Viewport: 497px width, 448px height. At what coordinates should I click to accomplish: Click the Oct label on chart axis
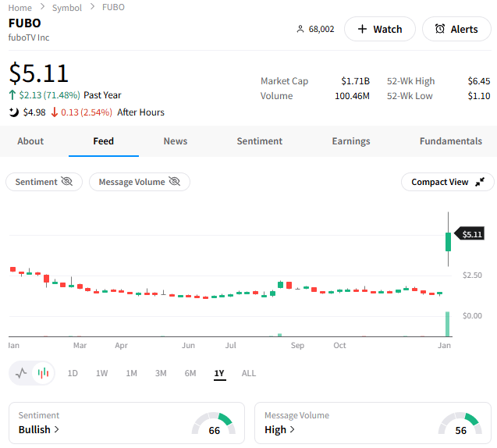tap(340, 345)
